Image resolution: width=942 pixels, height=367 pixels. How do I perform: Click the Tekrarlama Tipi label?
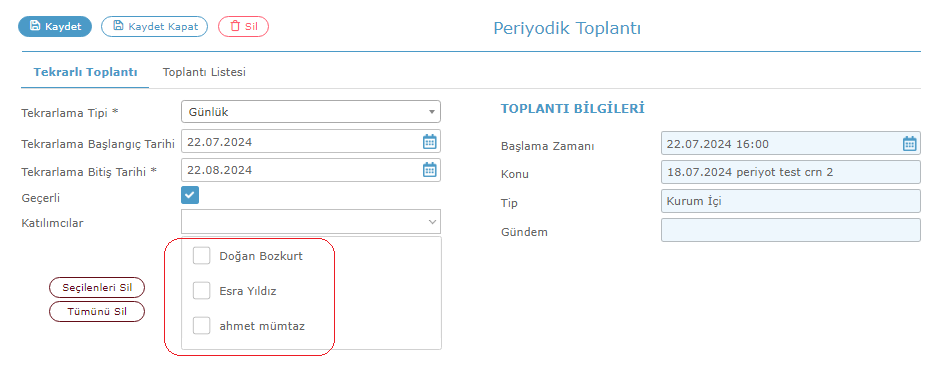70,112
